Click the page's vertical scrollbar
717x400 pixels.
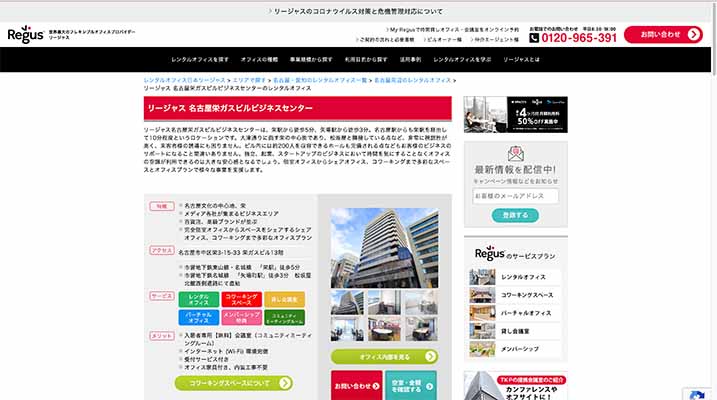[714, 38]
